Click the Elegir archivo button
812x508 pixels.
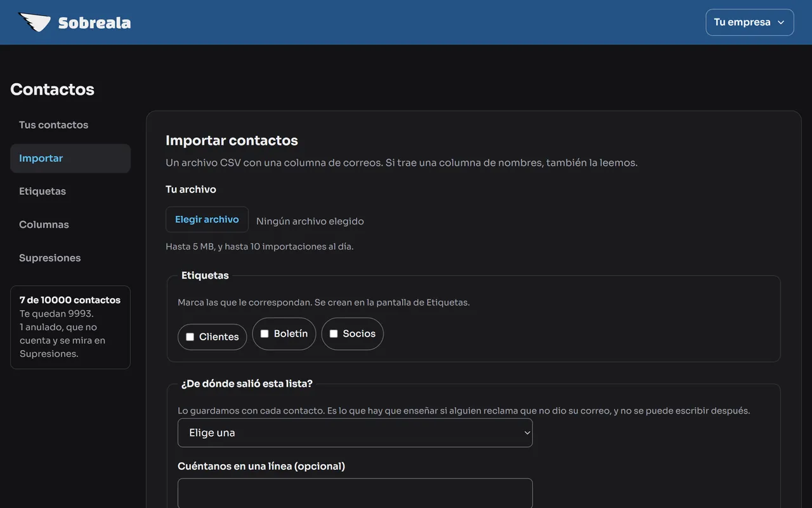tap(207, 220)
